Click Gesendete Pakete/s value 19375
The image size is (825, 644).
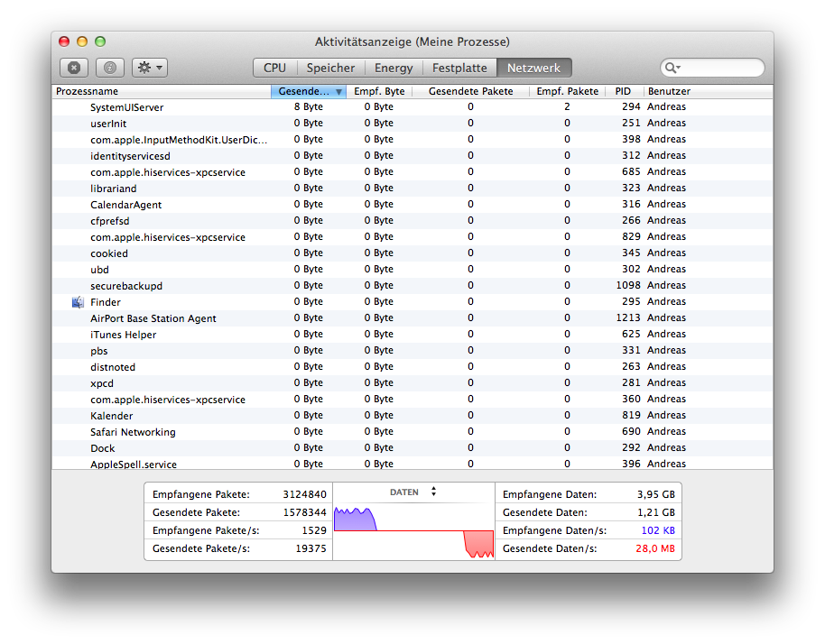point(311,548)
